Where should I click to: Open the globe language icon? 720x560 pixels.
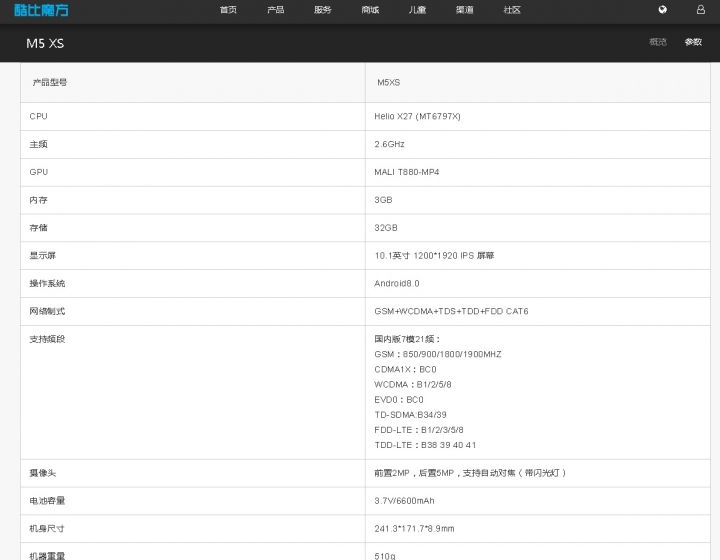click(662, 10)
